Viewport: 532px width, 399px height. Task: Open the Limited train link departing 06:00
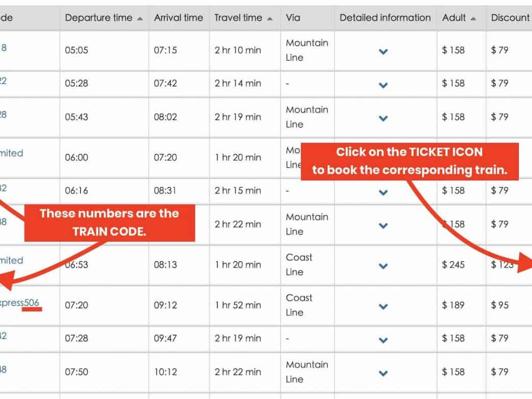point(11,153)
